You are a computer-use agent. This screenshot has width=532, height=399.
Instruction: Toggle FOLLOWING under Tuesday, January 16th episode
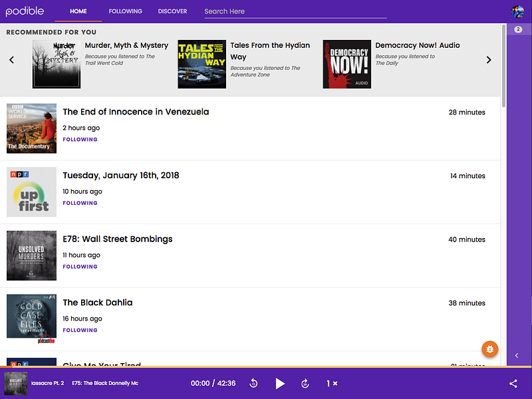click(80, 203)
